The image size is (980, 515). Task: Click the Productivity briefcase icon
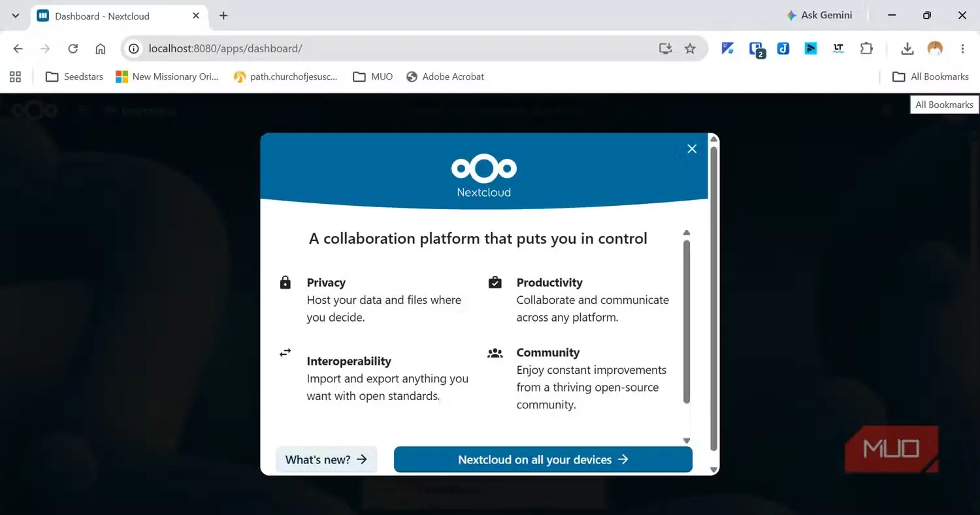[495, 282]
